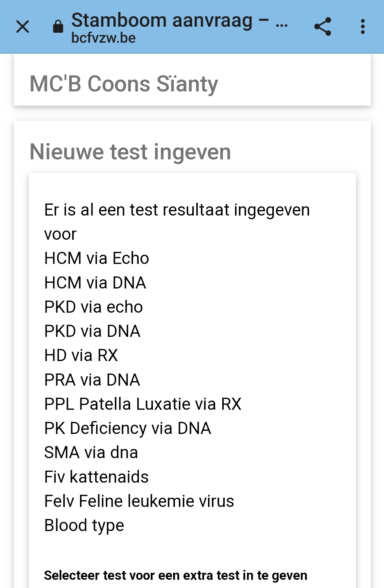Tap the PKD via DNA entry

click(x=92, y=331)
